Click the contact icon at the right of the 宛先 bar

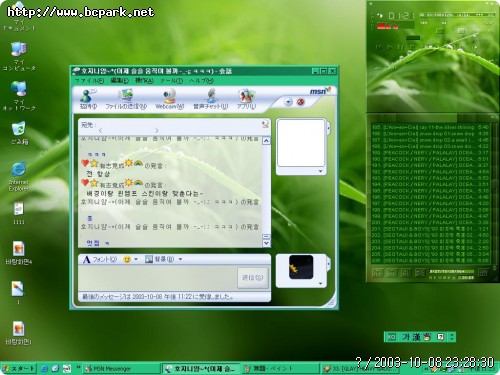coord(265,125)
